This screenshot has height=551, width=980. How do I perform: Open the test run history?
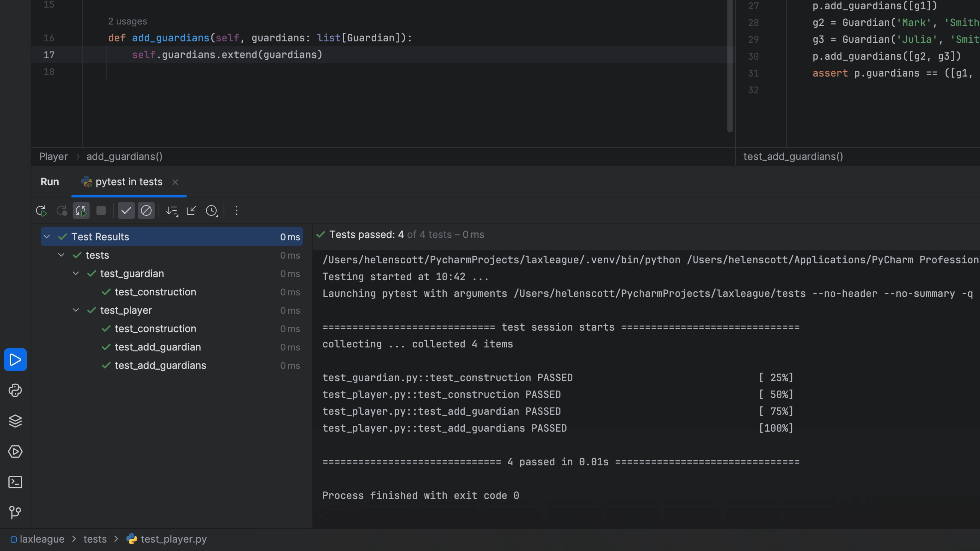click(212, 210)
